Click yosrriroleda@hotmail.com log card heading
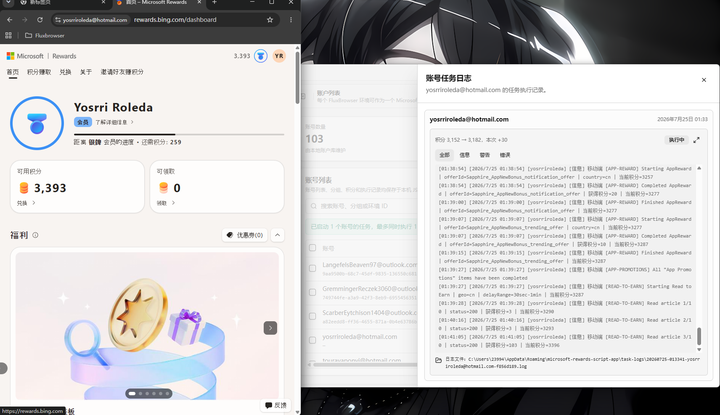The height and width of the screenshot is (415, 720). pos(469,119)
